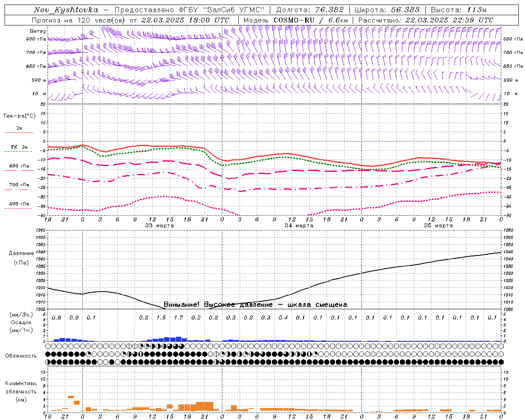
Task: Click "Рассчитано: 22.03.2025 22:39 UTC" timestamp
Action: tap(426, 20)
